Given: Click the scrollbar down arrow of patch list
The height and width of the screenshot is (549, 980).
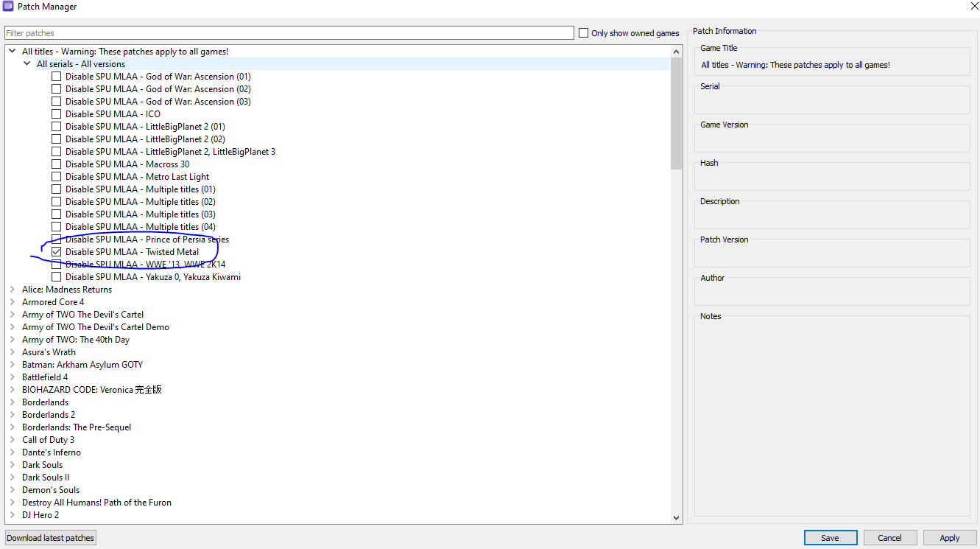Looking at the screenshot, I should pyautogui.click(x=677, y=518).
